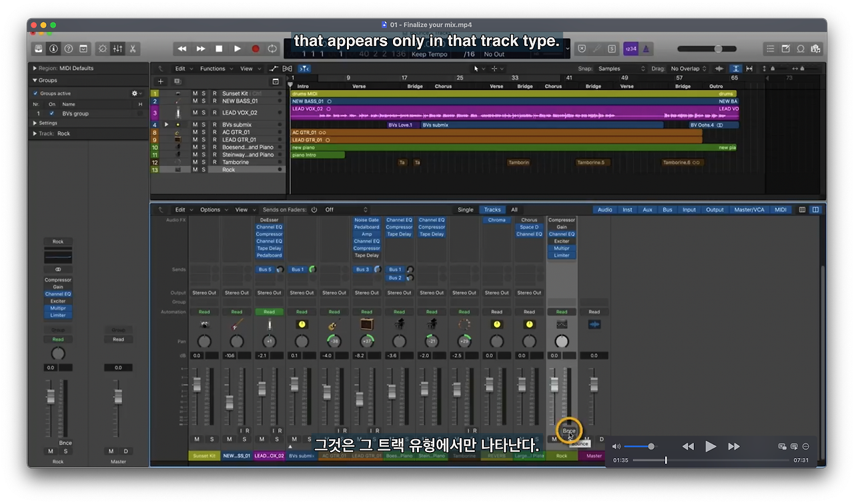Click the Bnce button on Rock strip
The width and height of the screenshot is (854, 504).
coord(569,431)
